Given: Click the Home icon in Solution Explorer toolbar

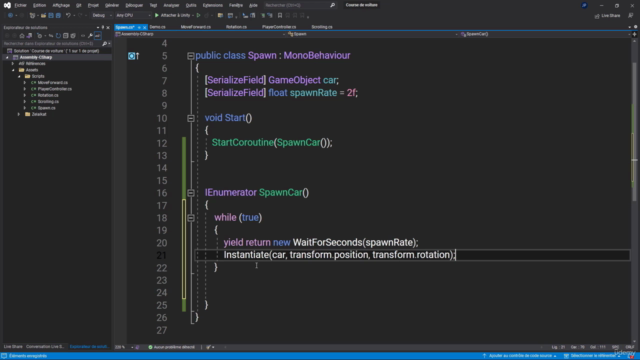Looking at the screenshot, I should pos(22,36).
